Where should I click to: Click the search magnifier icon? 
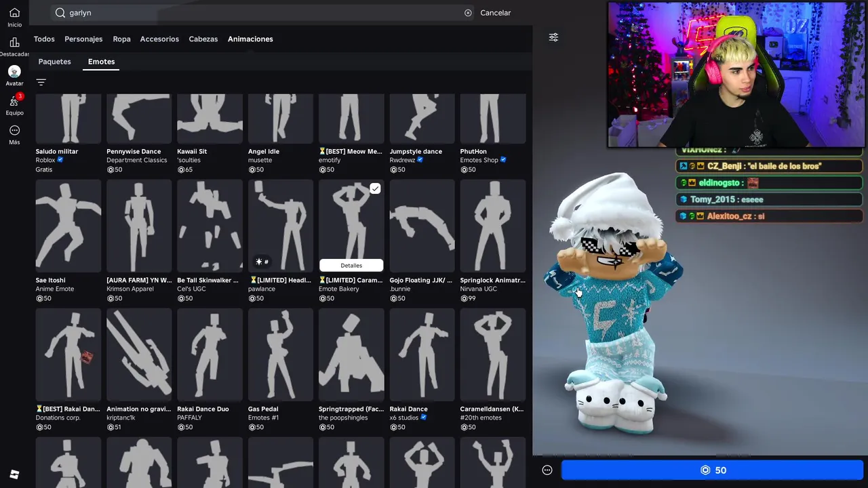(60, 13)
